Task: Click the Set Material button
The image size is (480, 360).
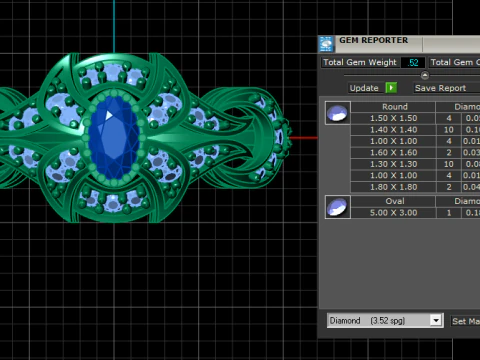Action: [x=465, y=321]
